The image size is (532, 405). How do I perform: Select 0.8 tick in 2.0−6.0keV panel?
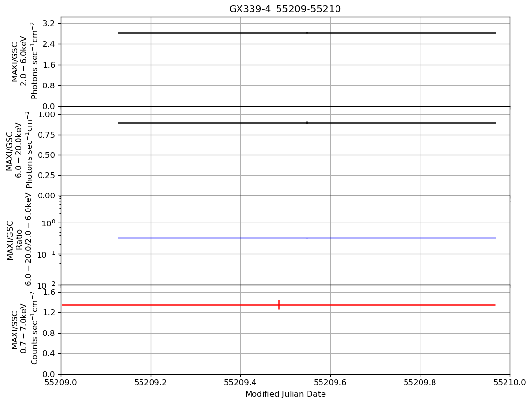(49, 85)
